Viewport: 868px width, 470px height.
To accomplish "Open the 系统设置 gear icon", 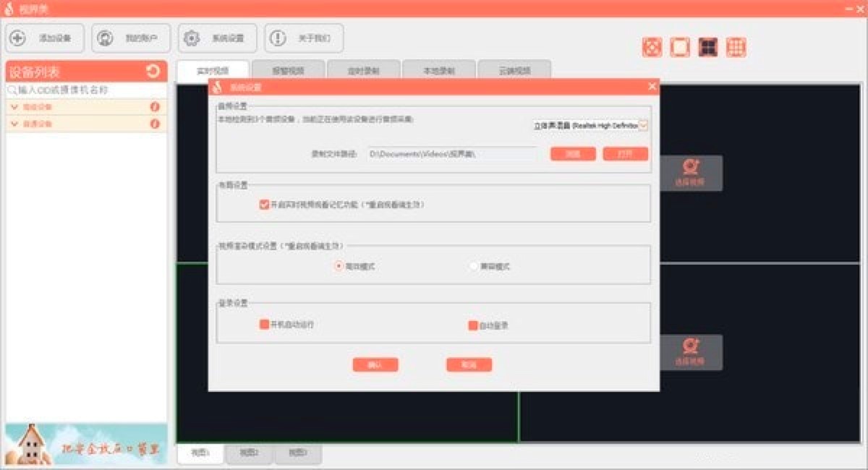I will coord(192,38).
